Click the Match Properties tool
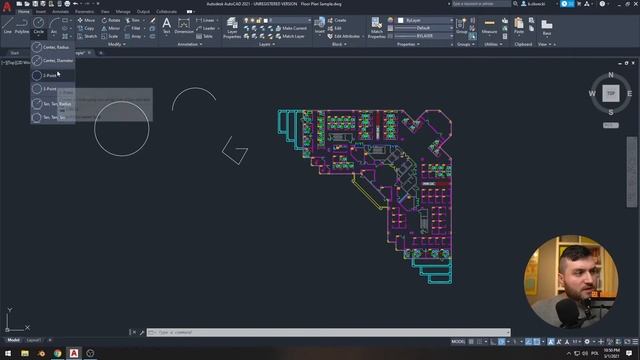This screenshot has width=640, height=360. (376, 28)
